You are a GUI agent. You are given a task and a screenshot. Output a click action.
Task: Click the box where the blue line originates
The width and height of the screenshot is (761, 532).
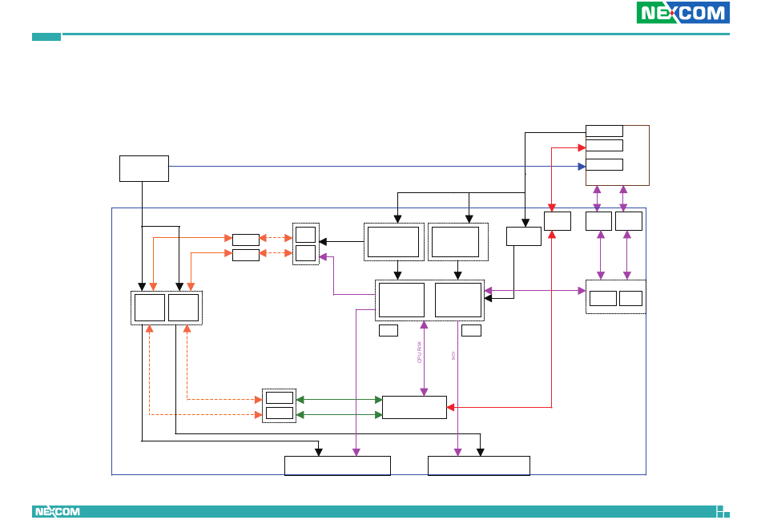point(144,168)
